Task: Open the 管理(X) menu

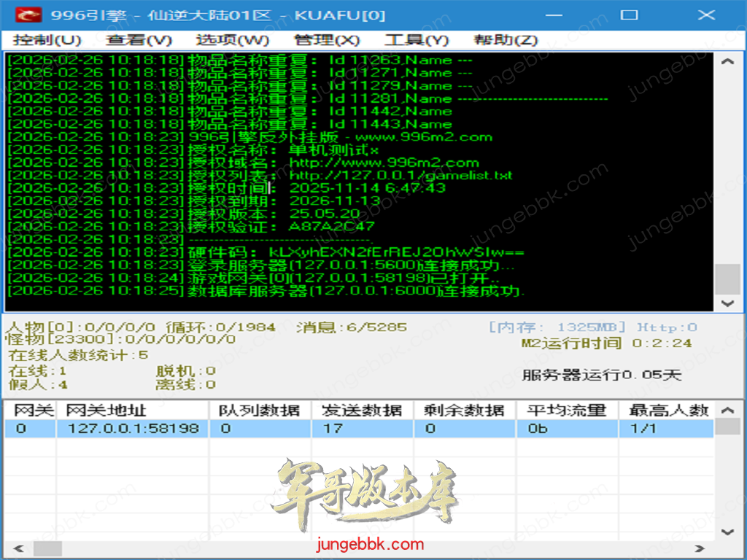Action: coord(327,40)
